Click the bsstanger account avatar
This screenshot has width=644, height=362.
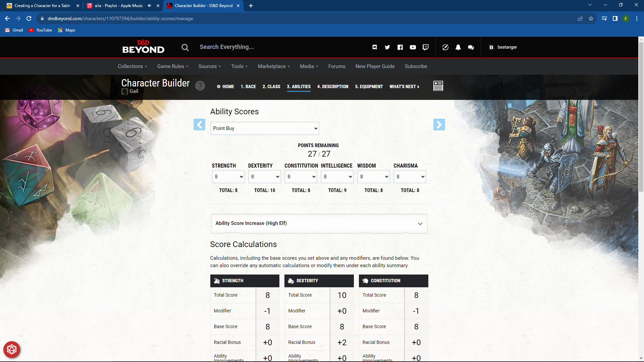click(491, 47)
